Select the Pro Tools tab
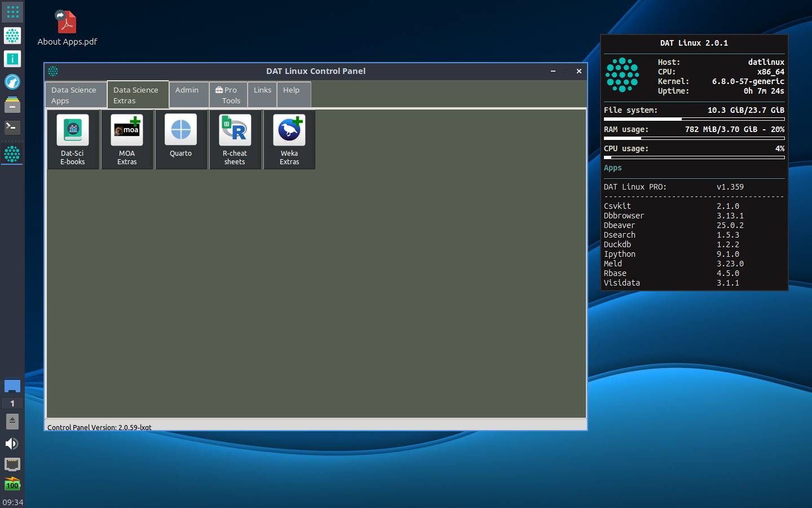 228,95
